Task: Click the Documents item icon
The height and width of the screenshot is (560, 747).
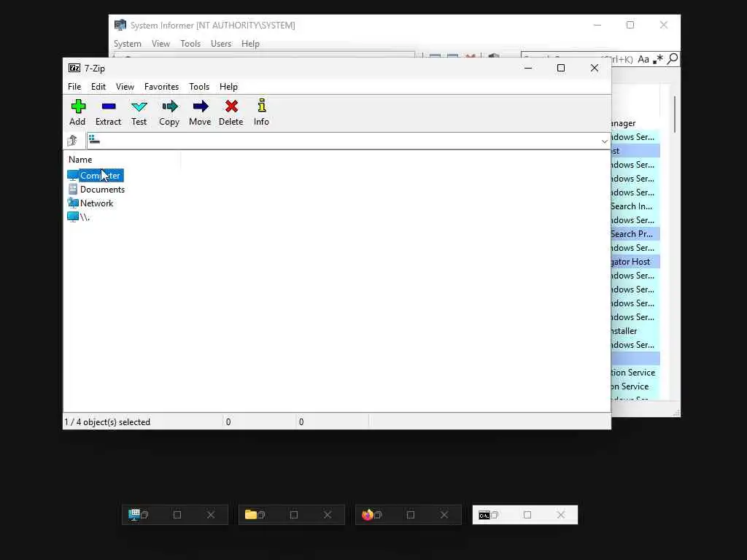Action: [73, 189]
